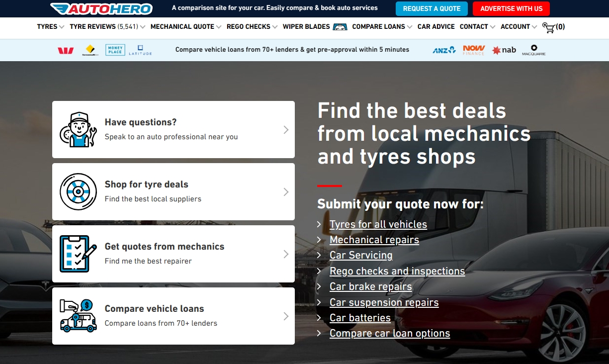Expand the Compare Loans dropdown
This screenshot has height=364, width=609.
click(x=382, y=27)
